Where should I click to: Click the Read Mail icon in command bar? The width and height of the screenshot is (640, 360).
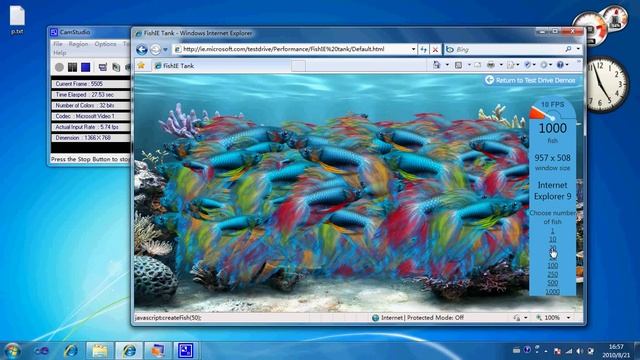(x=477, y=65)
